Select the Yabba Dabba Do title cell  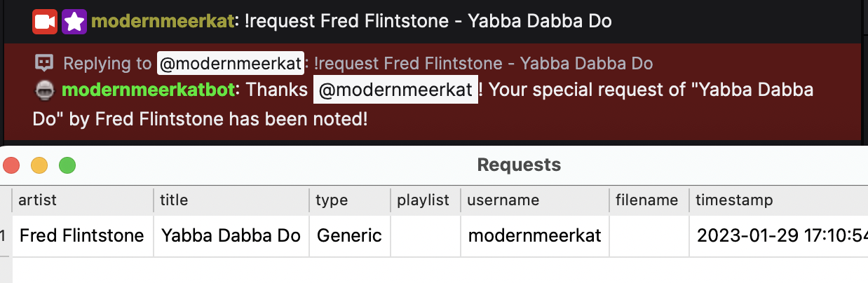[231, 235]
